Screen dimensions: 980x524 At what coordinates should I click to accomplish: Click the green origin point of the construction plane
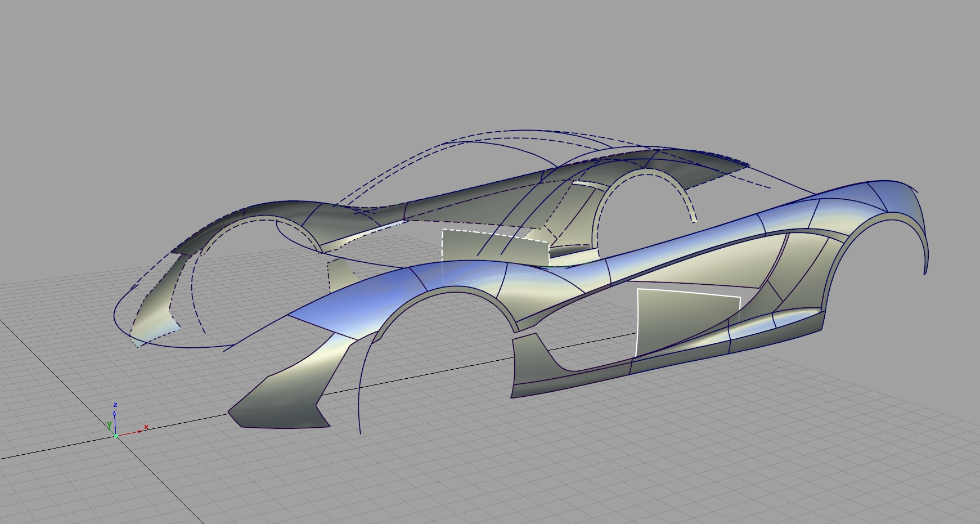116,436
